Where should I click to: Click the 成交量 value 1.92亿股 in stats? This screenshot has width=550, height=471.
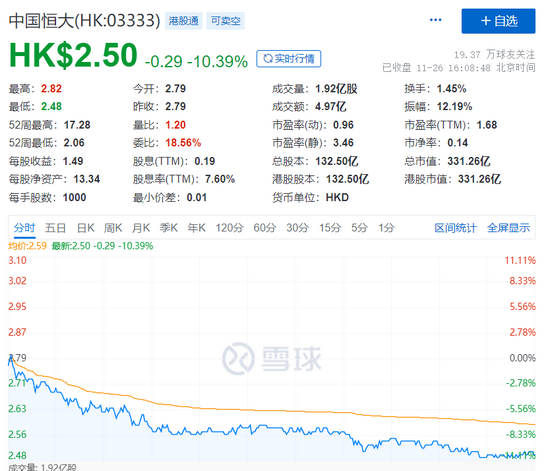pos(336,89)
